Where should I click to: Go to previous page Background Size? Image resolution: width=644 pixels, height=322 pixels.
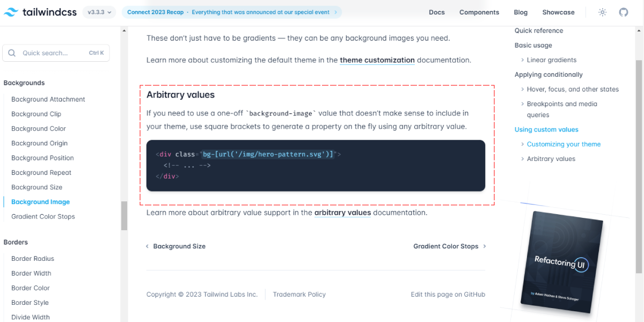coord(175,246)
